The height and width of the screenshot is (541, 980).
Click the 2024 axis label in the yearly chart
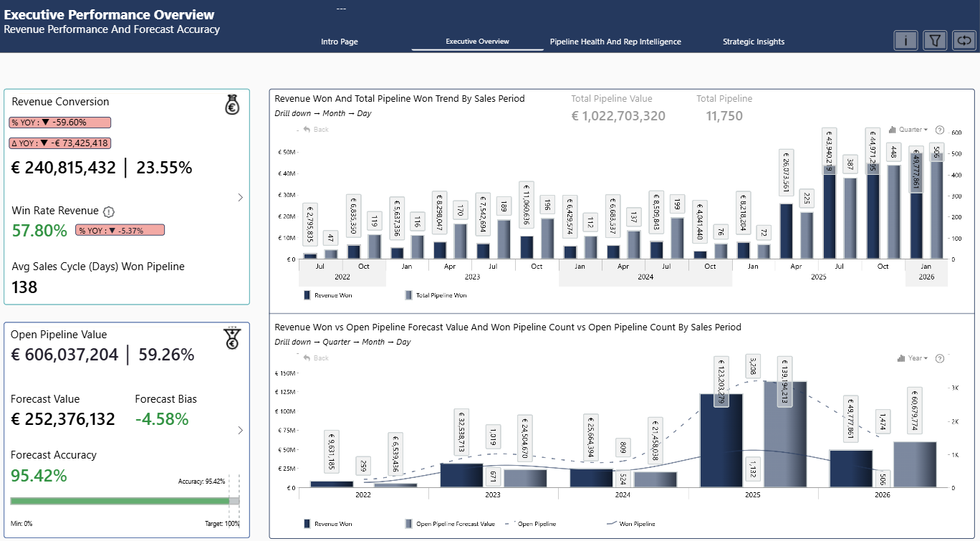pos(623,495)
